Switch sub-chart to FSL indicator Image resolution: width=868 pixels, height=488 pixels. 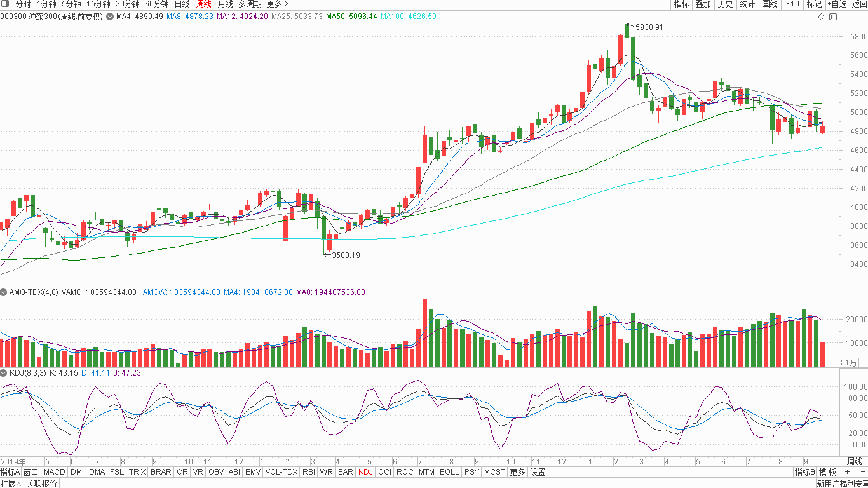[117, 472]
